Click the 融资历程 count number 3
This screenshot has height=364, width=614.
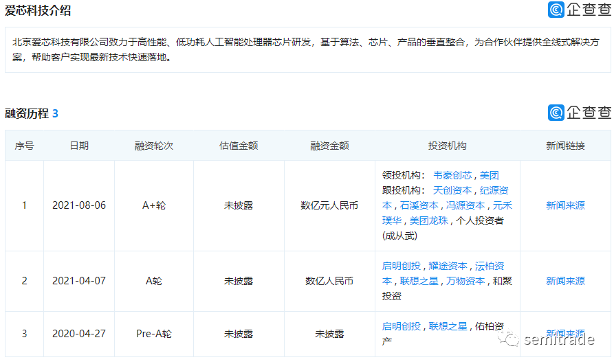coord(55,114)
